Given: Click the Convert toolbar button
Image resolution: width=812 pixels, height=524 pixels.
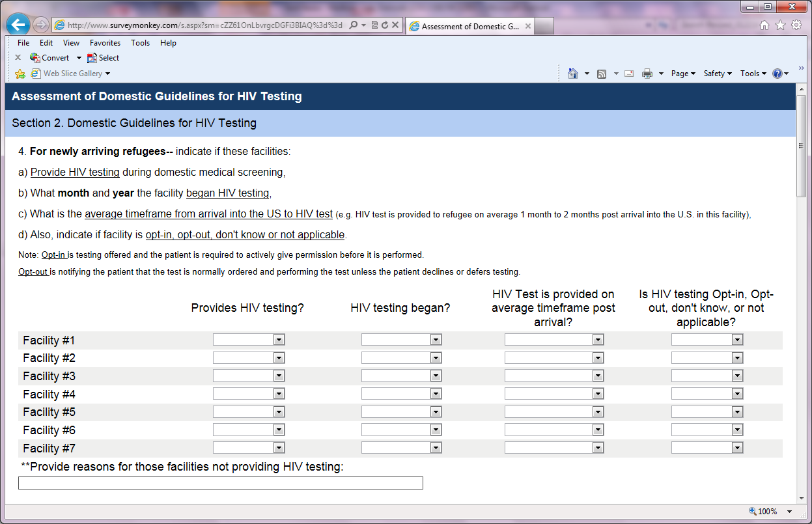Looking at the screenshot, I should tap(55, 58).
